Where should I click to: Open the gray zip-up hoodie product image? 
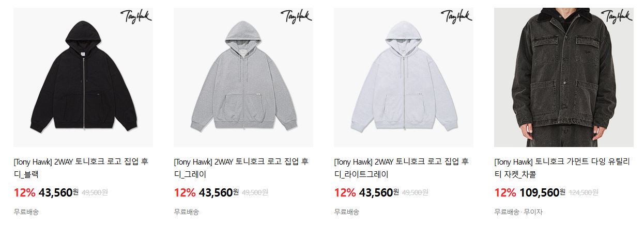coord(243,77)
